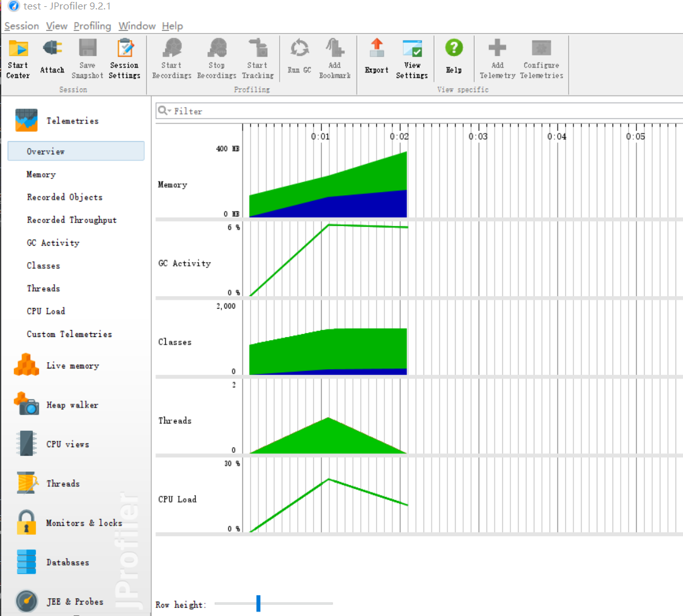Click Stop Recordings icon

217,48
